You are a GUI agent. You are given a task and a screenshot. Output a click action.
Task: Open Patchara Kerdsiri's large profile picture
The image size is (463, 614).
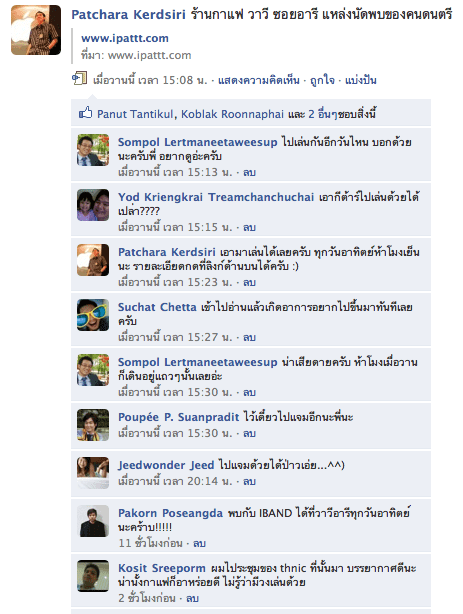(x=36, y=30)
